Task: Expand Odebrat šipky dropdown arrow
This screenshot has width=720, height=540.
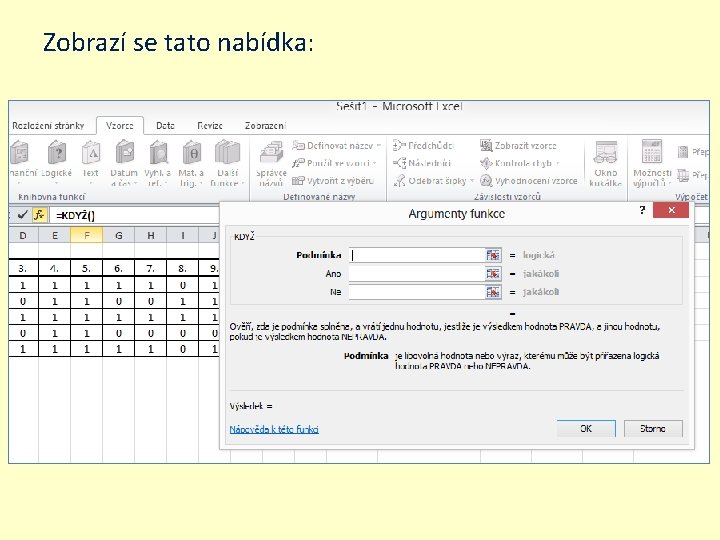Action: click(x=472, y=180)
